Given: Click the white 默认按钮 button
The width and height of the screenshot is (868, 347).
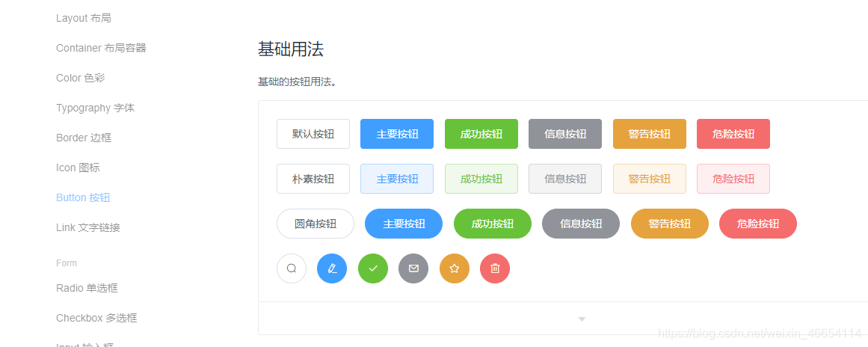Looking at the screenshot, I should [x=313, y=134].
